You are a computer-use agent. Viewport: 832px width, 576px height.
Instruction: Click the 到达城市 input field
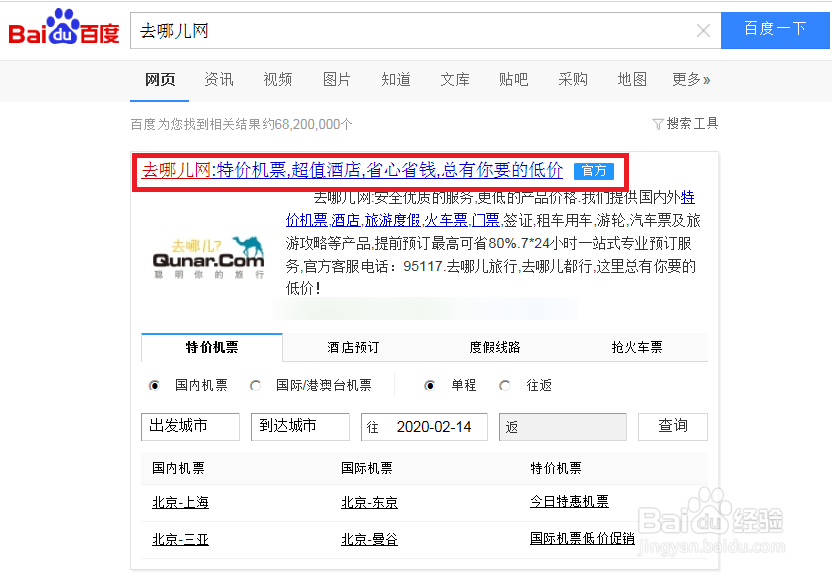point(300,427)
